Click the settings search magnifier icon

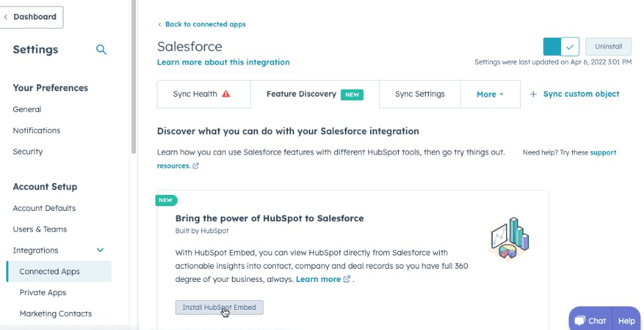point(101,49)
